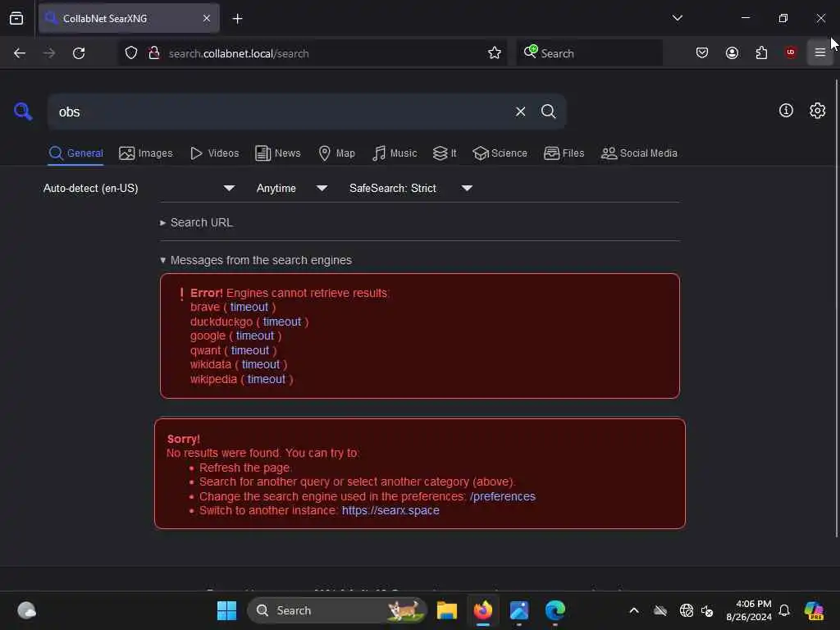The height and width of the screenshot is (630, 840).
Task: Open the uBlock Origin extension icon
Action: point(790,52)
